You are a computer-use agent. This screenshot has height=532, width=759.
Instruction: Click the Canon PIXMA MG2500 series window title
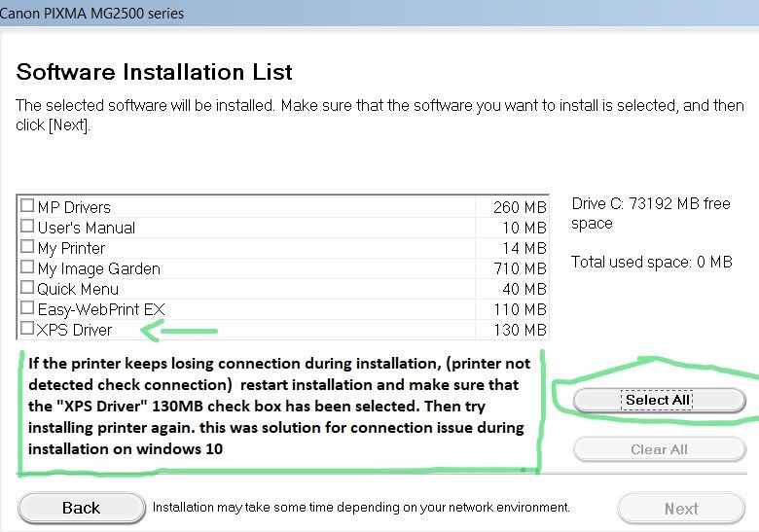(92, 14)
